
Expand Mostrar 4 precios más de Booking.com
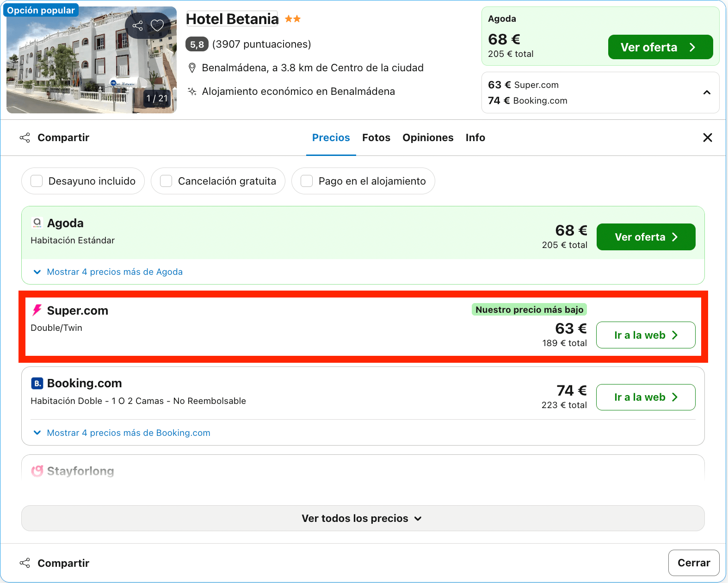point(122,433)
